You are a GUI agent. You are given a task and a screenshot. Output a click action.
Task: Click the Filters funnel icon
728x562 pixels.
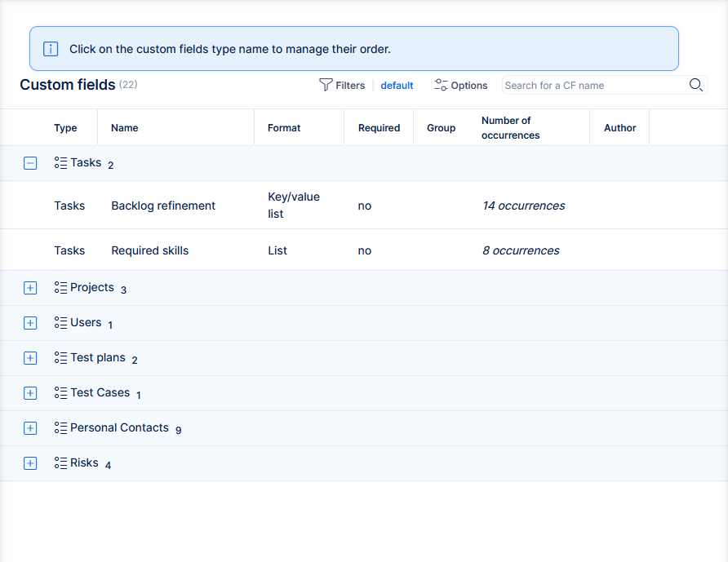326,85
